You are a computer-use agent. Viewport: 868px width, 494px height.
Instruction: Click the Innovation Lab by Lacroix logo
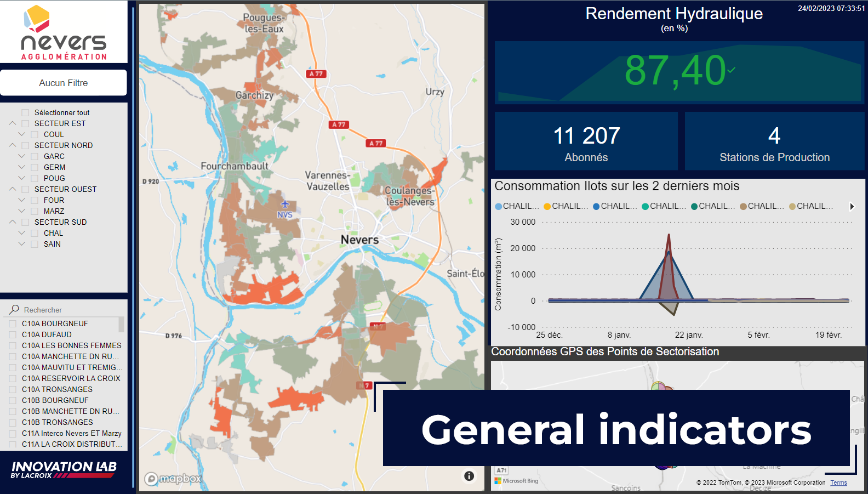pyautogui.click(x=64, y=469)
